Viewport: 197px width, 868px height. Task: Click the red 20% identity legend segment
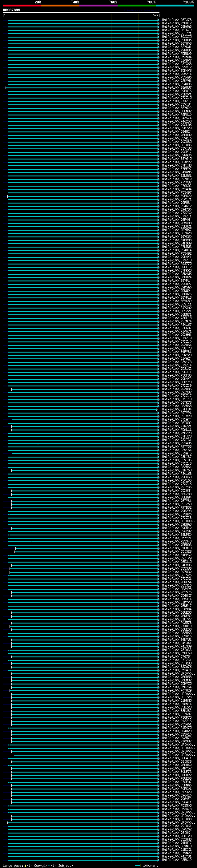[x=22, y=6]
